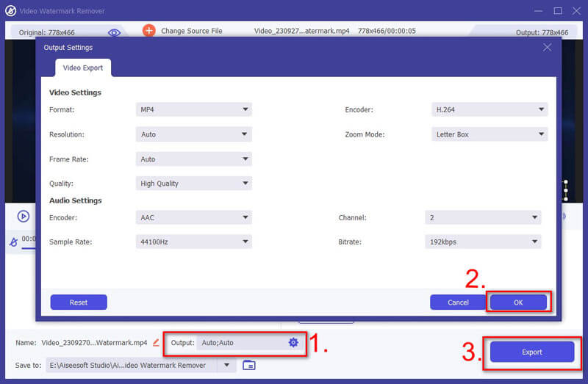Viewport: 588px width, 384px height.
Task: Click the play button icon
Action: (x=24, y=216)
